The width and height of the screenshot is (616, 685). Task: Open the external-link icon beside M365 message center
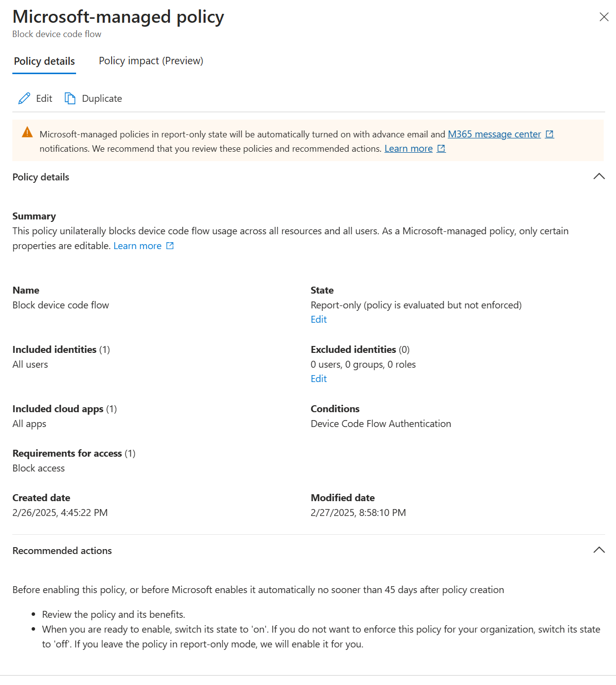pos(549,134)
